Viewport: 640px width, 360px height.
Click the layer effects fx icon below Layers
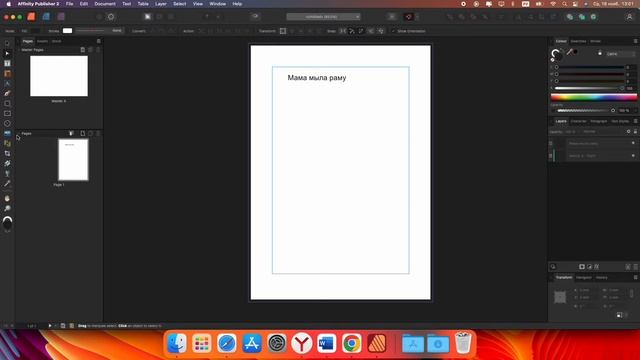[x=596, y=267]
